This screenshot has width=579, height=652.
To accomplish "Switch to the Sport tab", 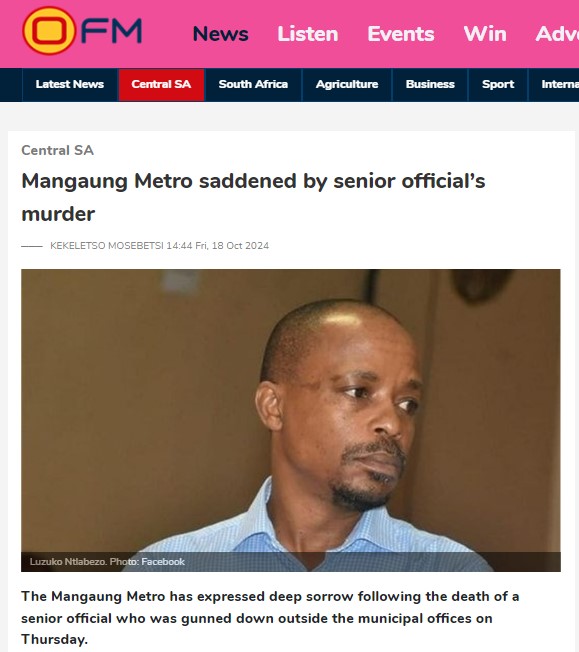I will click(x=498, y=84).
